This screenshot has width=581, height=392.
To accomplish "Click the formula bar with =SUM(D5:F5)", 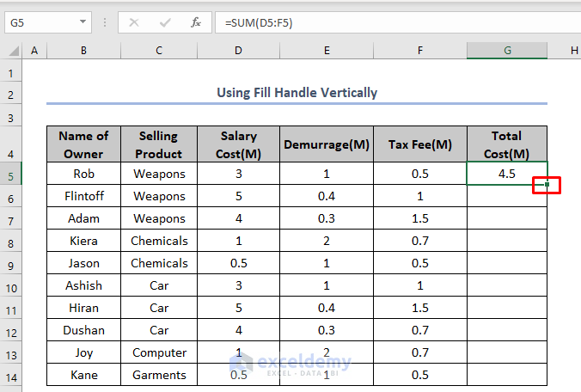I will [x=398, y=22].
